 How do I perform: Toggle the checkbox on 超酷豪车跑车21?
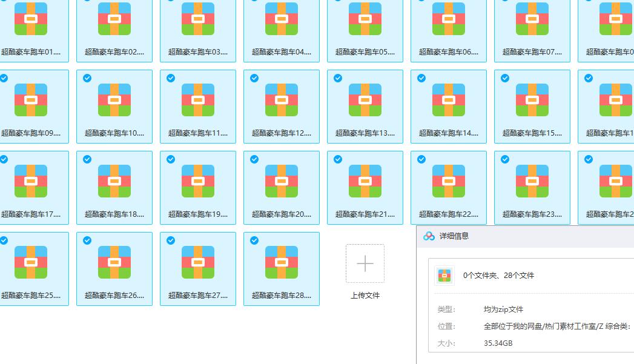coord(338,159)
